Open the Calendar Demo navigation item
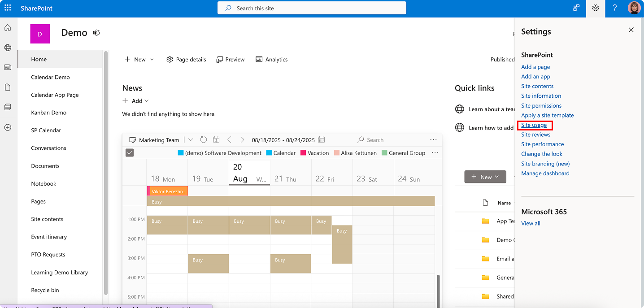644x308 pixels. point(50,77)
